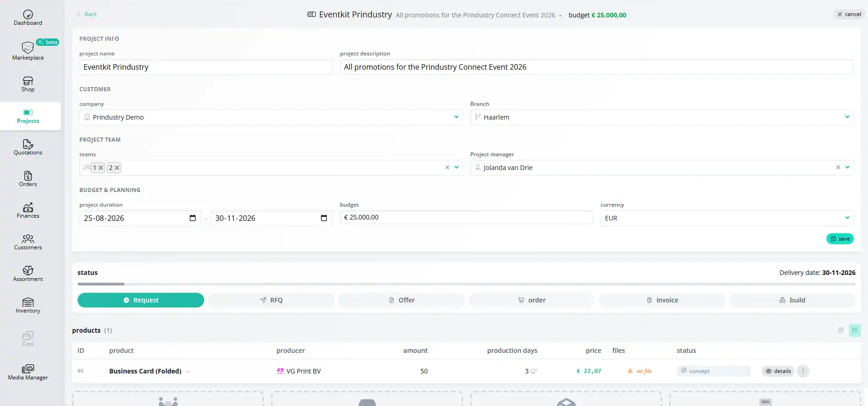The width and height of the screenshot is (868, 406).
Task: Open the currency dropdown showing EUR
Action: click(x=727, y=218)
